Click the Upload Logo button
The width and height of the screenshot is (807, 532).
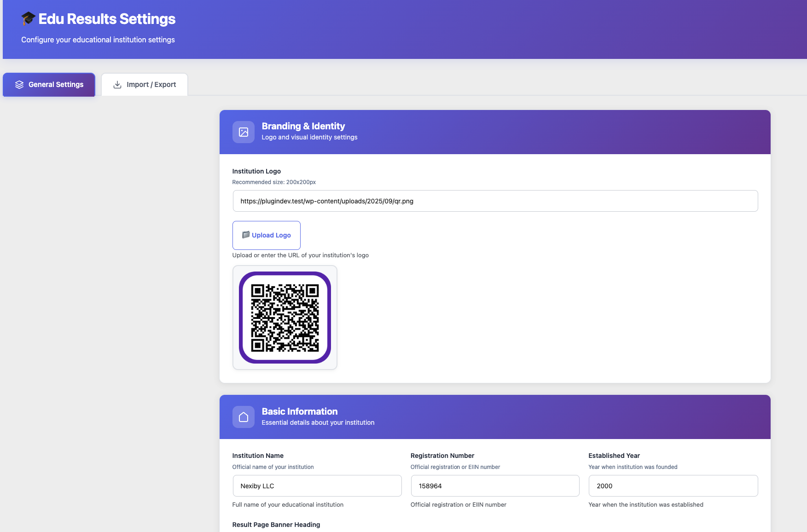coord(267,235)
